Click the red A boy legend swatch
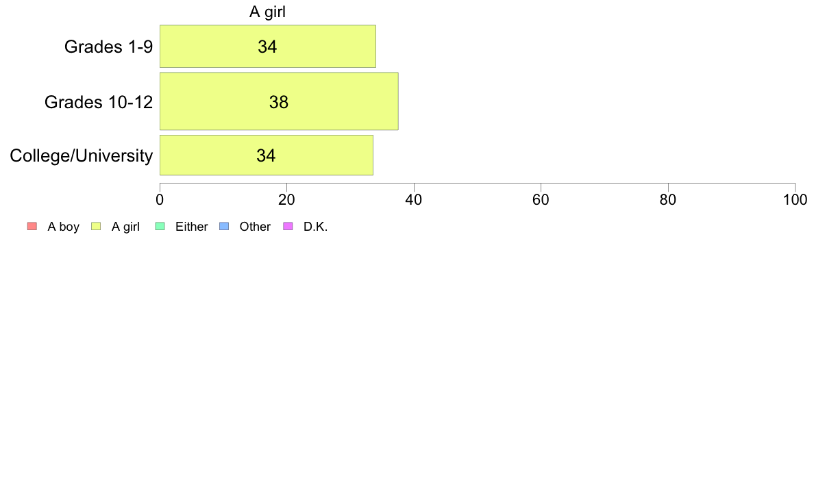The height and width of the screenshot is (504, 814). point(32,226)
